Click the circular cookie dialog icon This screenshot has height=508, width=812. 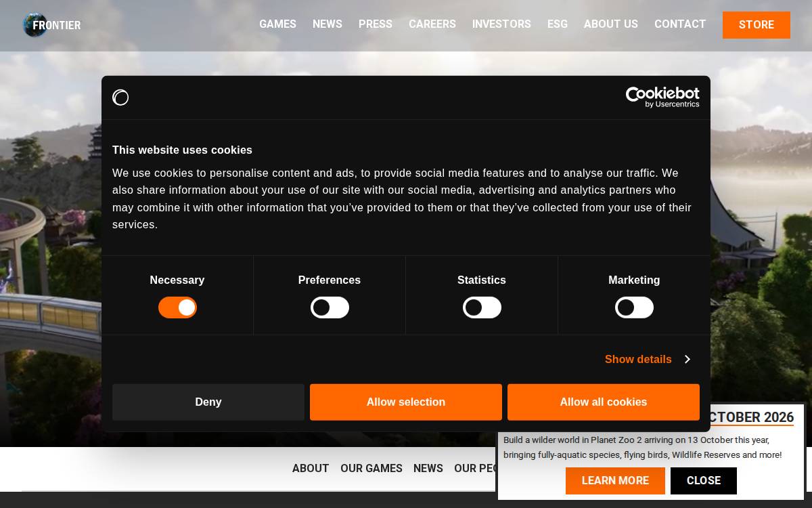point(120,98)
